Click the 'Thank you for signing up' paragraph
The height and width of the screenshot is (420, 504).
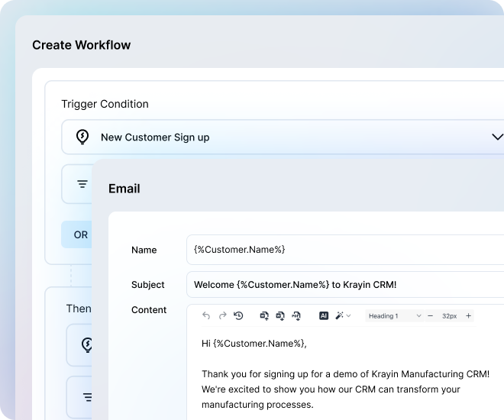tap(345, 389)
